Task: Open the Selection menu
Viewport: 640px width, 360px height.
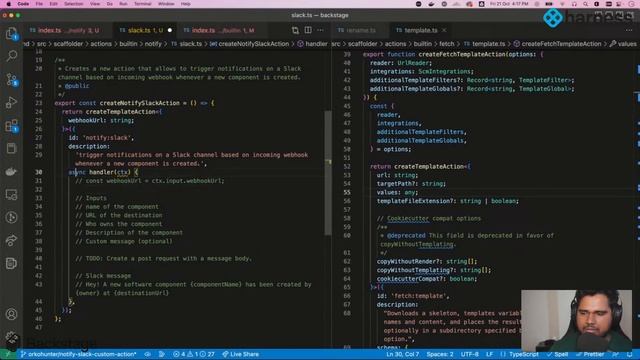Action: (x=74, y=4)
